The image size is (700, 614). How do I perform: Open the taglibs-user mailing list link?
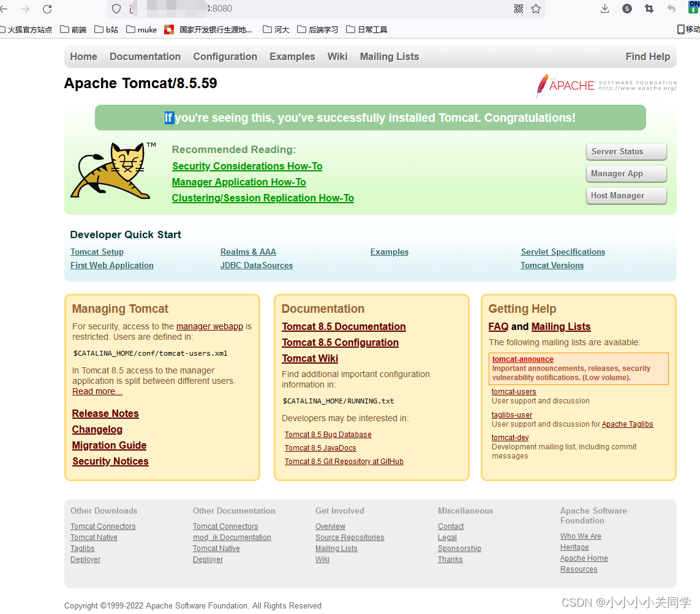coord(512,415)
